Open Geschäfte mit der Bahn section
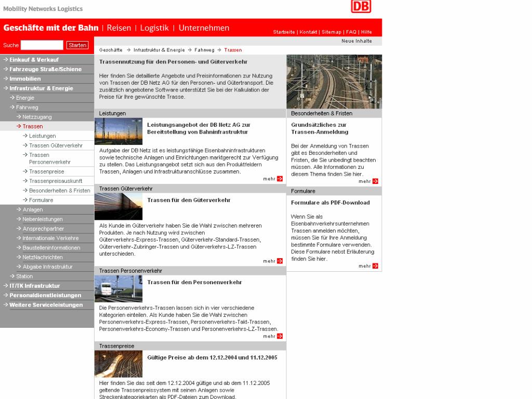Screen dimensions: 532x399 [x=51, y=28]
